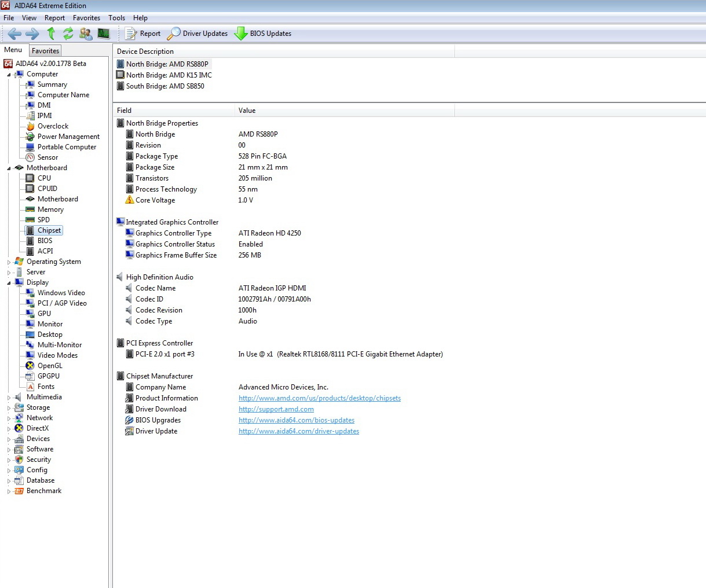Select the Overclock flame icon
Viewport: 706px width, 588px height.
pyautogui.click(x=30, y=126)
